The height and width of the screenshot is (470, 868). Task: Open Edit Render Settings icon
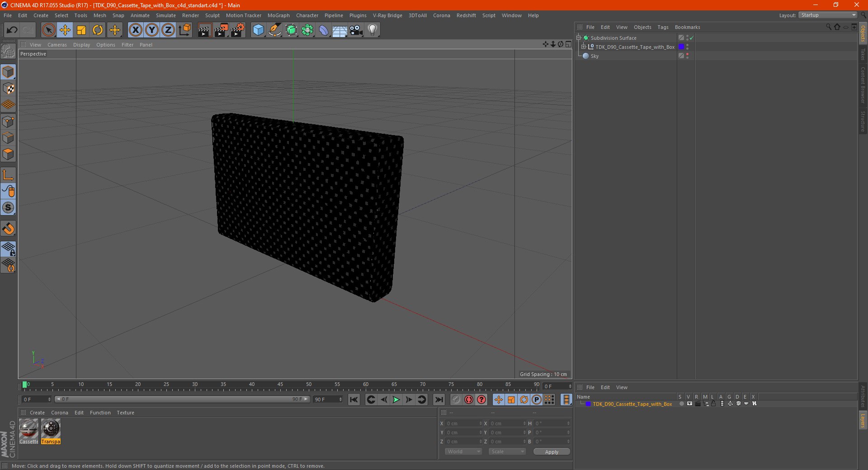click(238, 30)
